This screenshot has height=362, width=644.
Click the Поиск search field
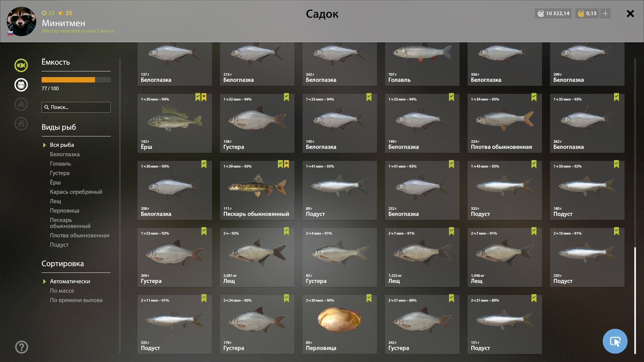click(76, 107)
